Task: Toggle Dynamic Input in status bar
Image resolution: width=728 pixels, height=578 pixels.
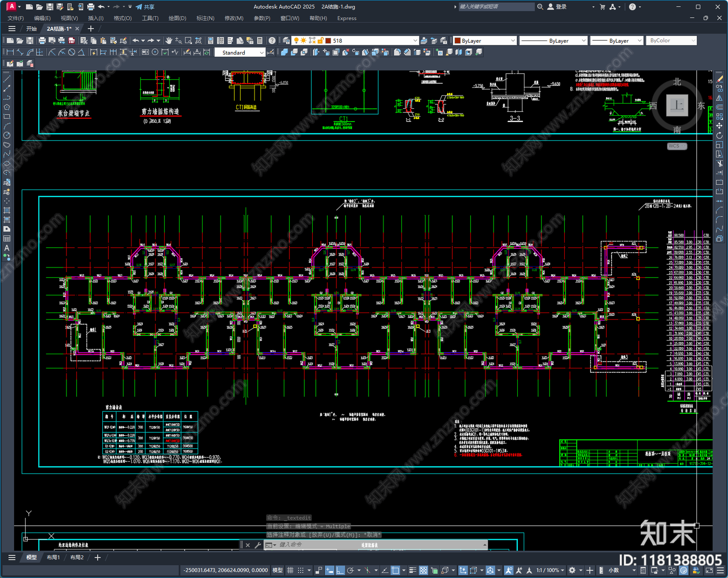Action: pos(329,570)
